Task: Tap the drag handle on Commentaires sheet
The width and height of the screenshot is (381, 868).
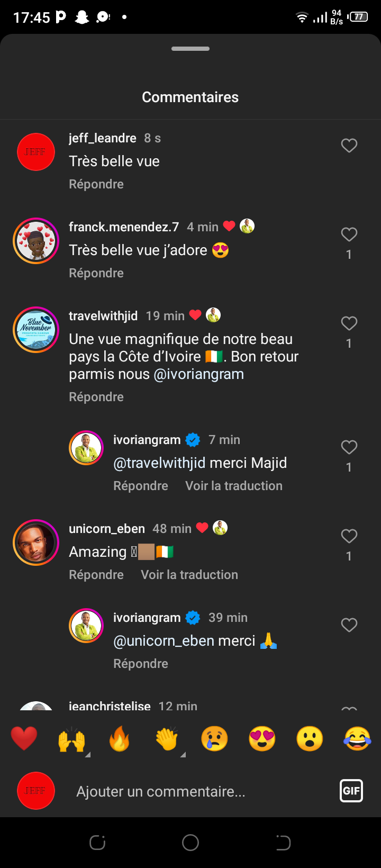Action: click(x=190, y=49)
